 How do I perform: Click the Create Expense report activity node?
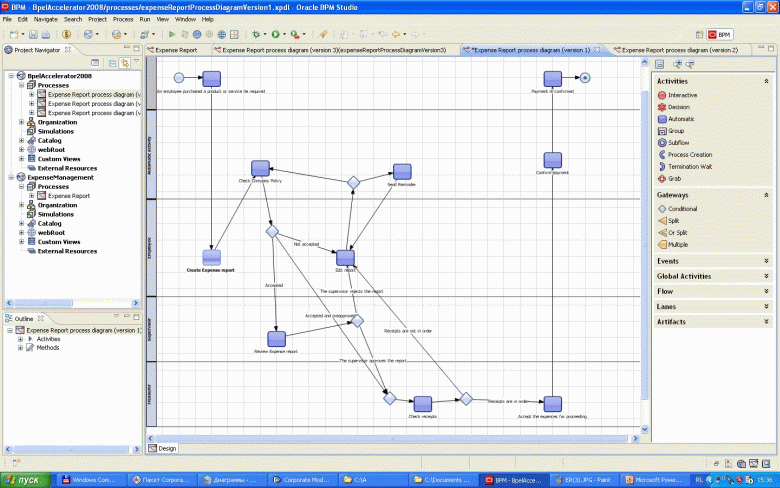pos(211,258)
